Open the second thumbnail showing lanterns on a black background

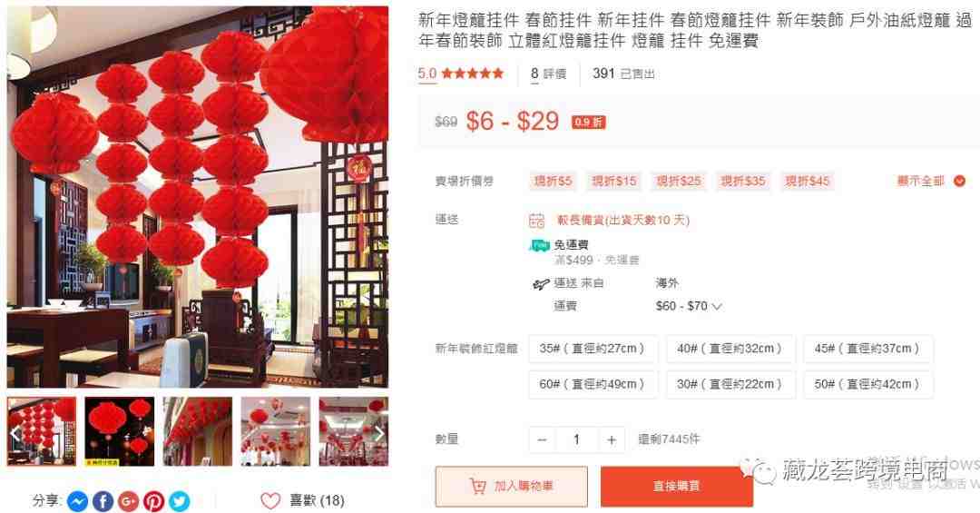tap(120, 431)
